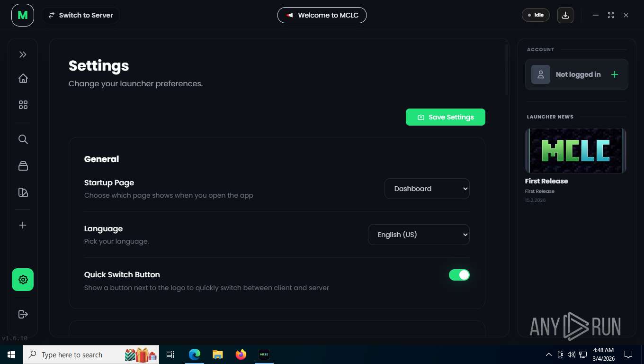Image resolution: width=644 pixels, height=364 pixels.
Task: Click Save Settings button
Action: pyautogui.click(x=446, y=117)
